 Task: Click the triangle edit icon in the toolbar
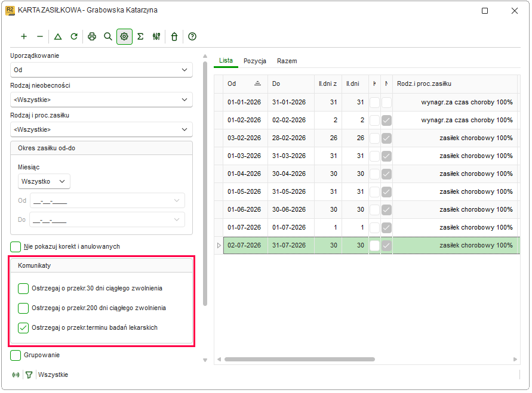(58, 36)
